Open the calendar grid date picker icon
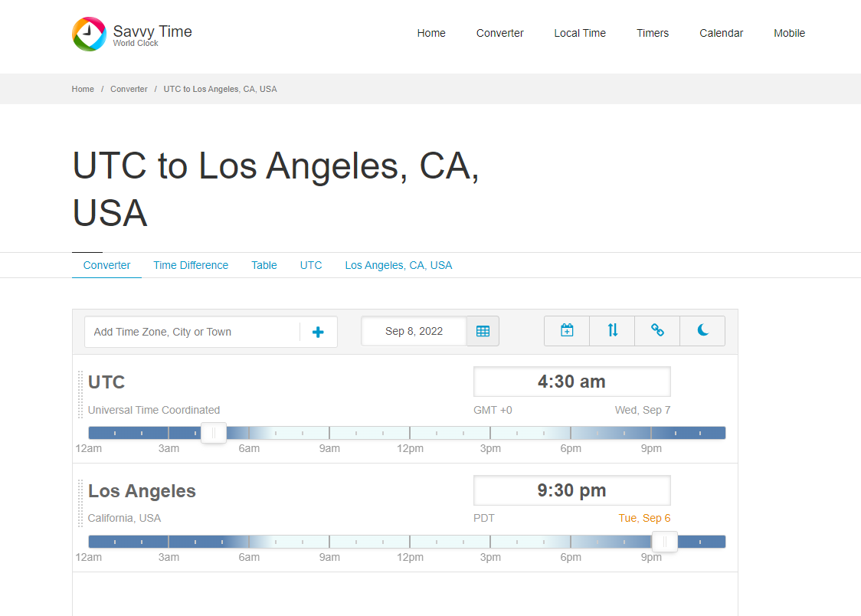The height and width of the screenshot is (616, 861). point(483,331)
